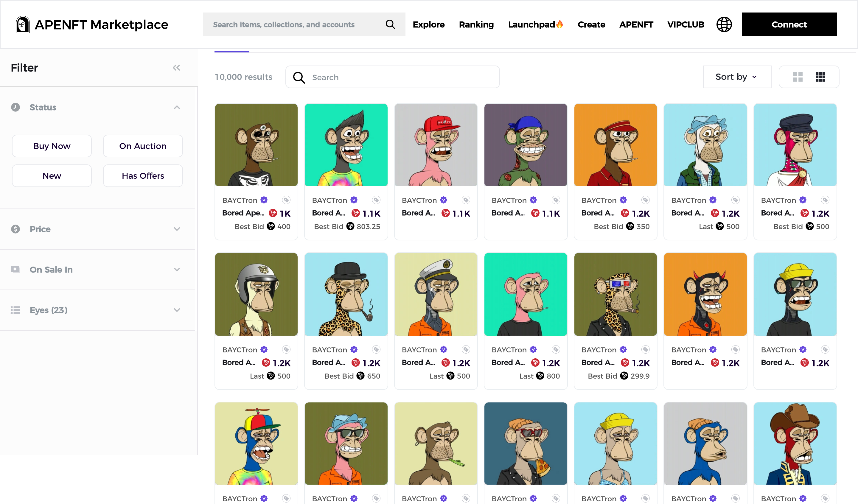This screenshot has width=858, height=504.
Task: Open the Sort by dropdown
Action: tap(737, 77)
